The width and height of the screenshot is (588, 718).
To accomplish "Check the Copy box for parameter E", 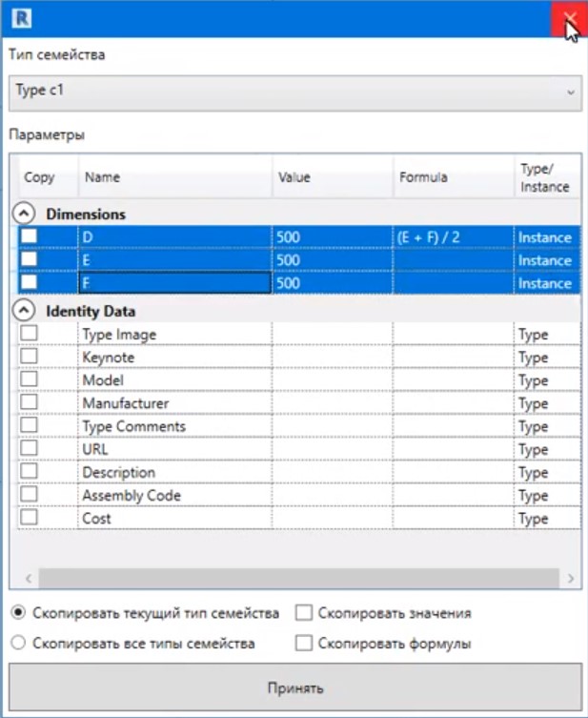I will click(30, 259).
